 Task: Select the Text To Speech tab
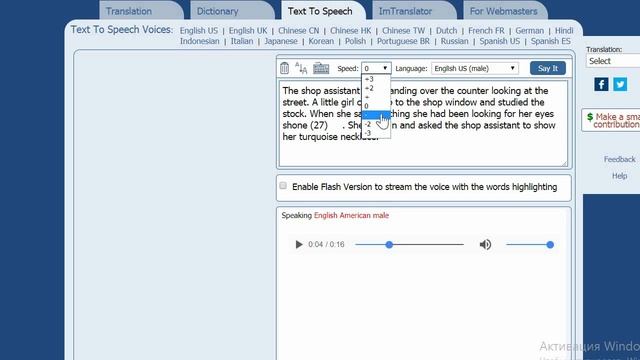(x=323, y=11)
